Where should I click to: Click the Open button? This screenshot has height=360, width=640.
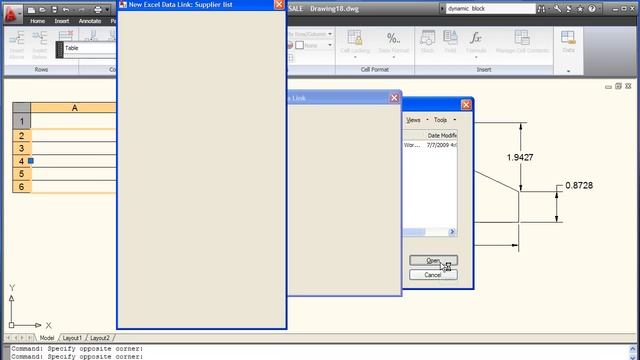(x=433, y=260)
